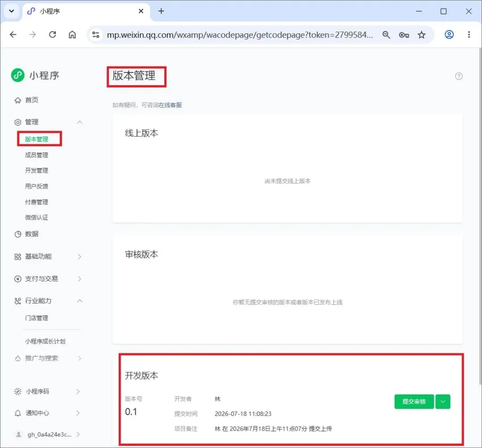Click the 推广与搜索 flame icon

tap(17, 358)
